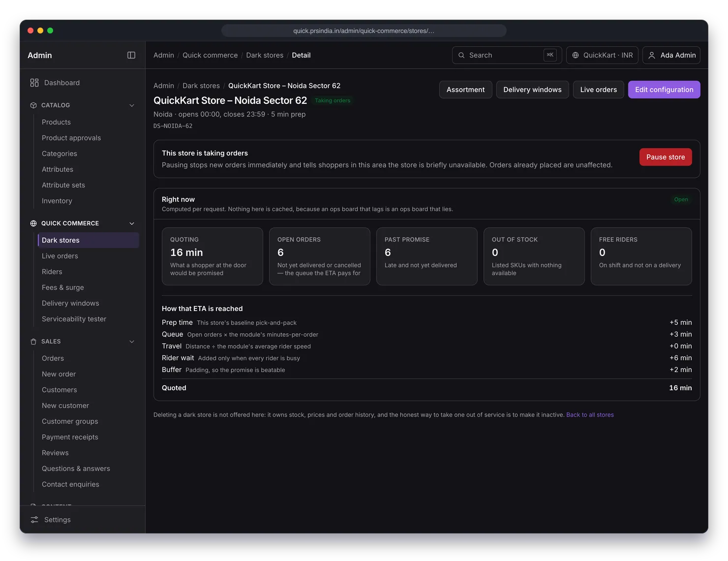
Task: Click the browser URL address bar
Action: click(364, 31)
